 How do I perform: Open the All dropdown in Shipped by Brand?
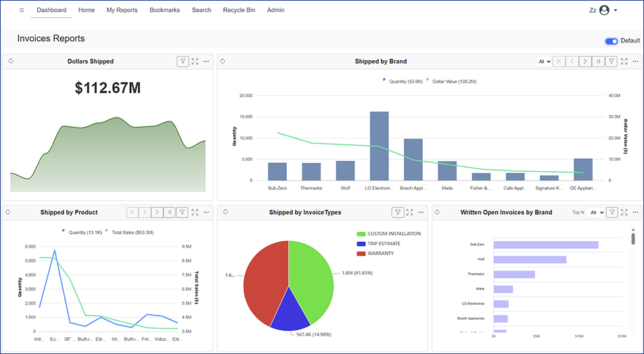544,61
